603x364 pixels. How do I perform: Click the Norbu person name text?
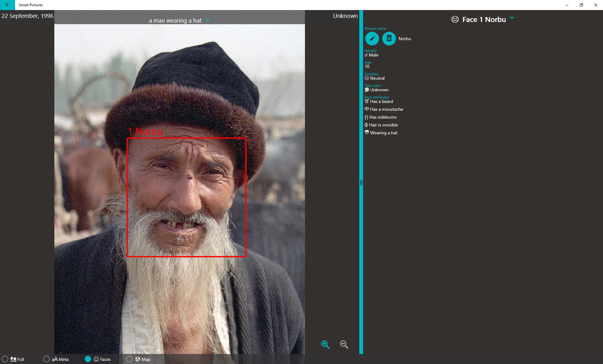(405, 39)
